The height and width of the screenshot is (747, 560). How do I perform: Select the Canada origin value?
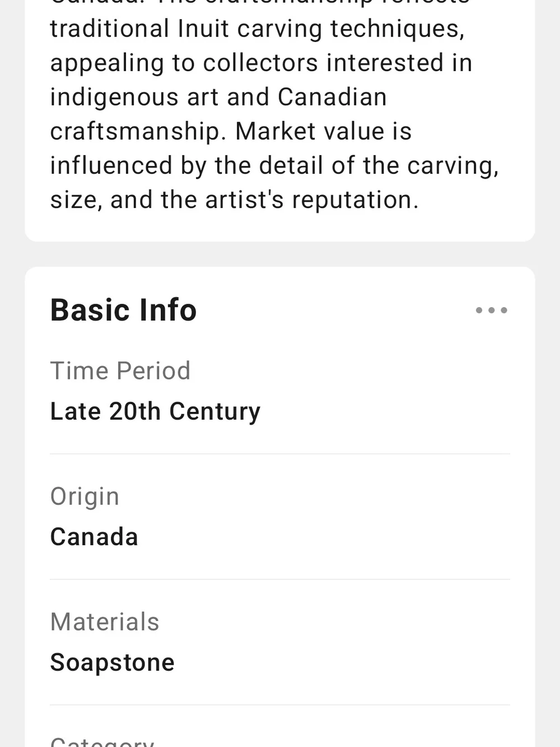[x=94, y=537]
